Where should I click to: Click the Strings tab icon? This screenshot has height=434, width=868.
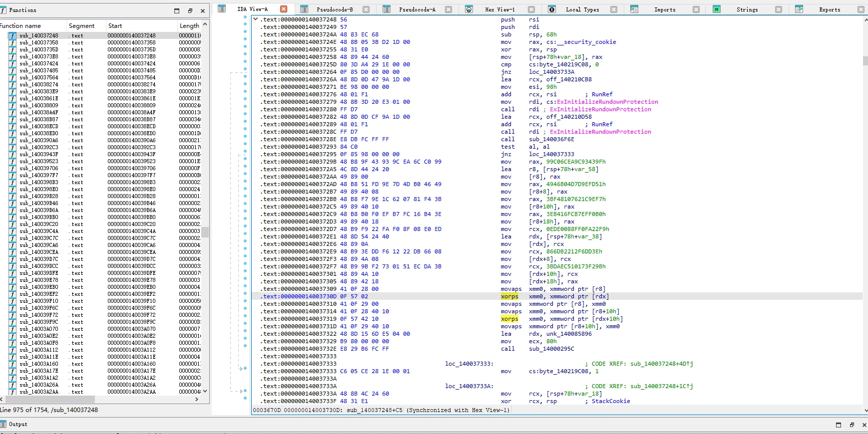717,9
